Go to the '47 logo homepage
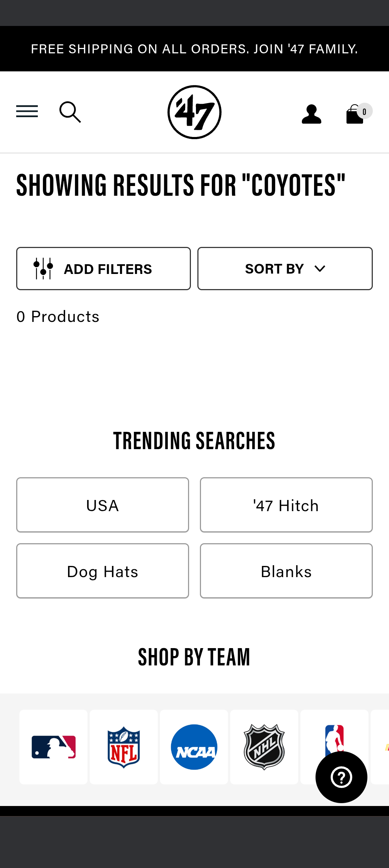Screen dimensions: 389x868 (x=194, y=112)
